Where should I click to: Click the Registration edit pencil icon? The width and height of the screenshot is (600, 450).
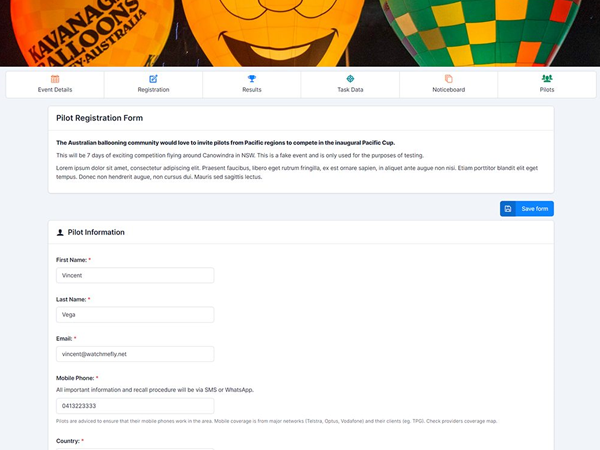click(x=153, y=79)
